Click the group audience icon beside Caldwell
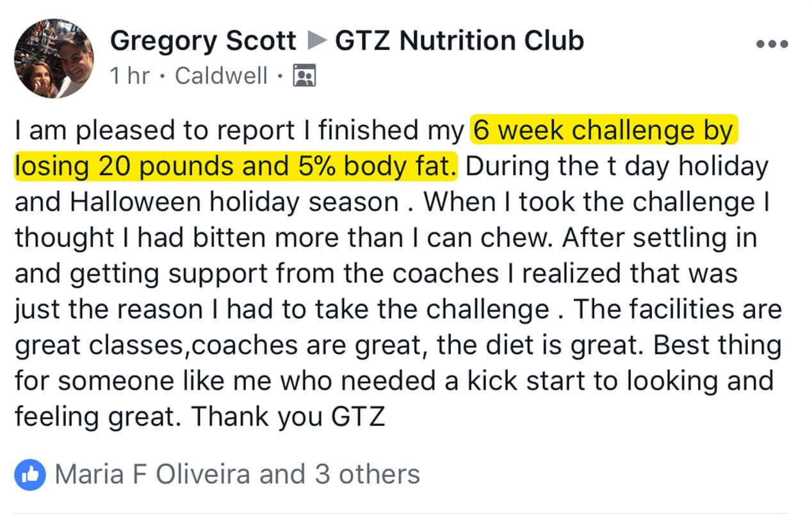 305,76
